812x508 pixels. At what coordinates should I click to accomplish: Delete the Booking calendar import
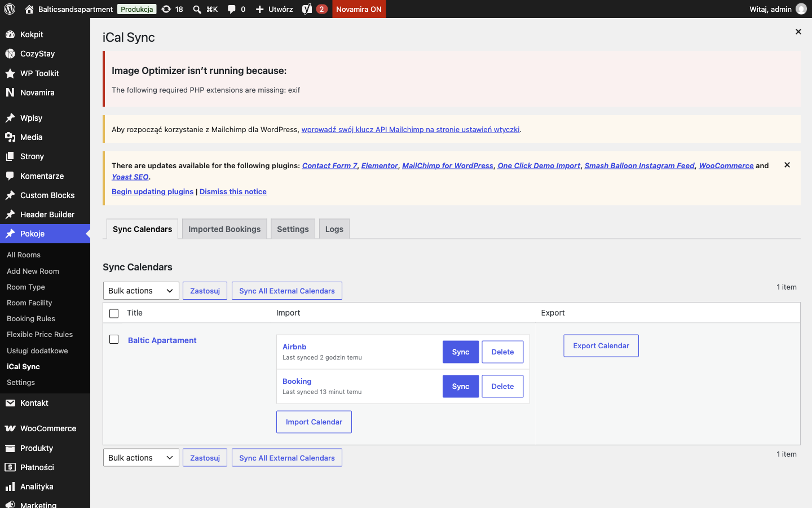coord(502,387)
